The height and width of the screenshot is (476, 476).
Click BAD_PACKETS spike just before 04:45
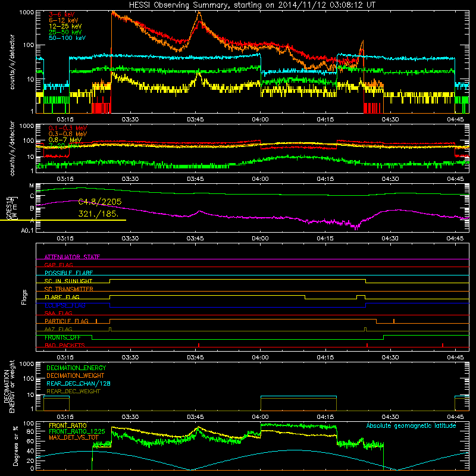[x=443, y=345]
